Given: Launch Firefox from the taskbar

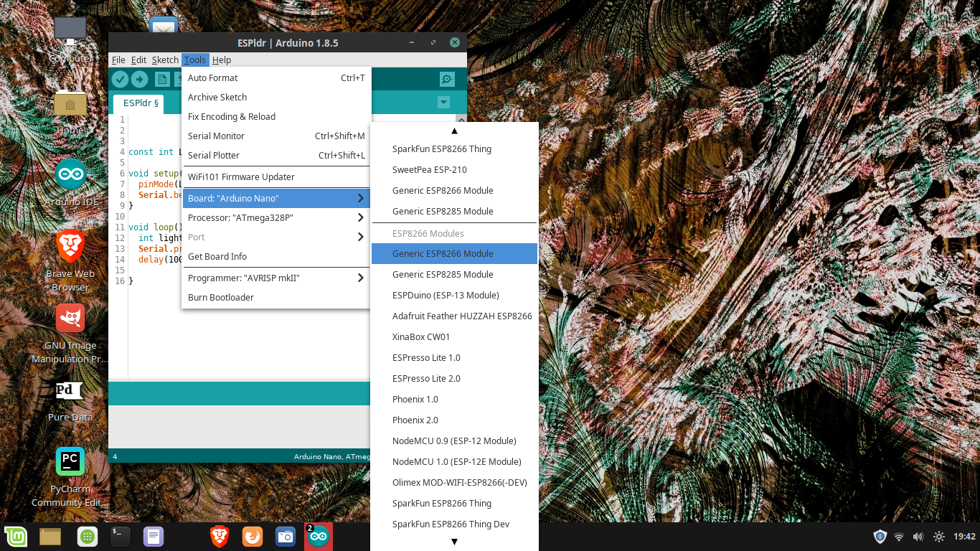Looking at the screenshot, I should [253, 536].
